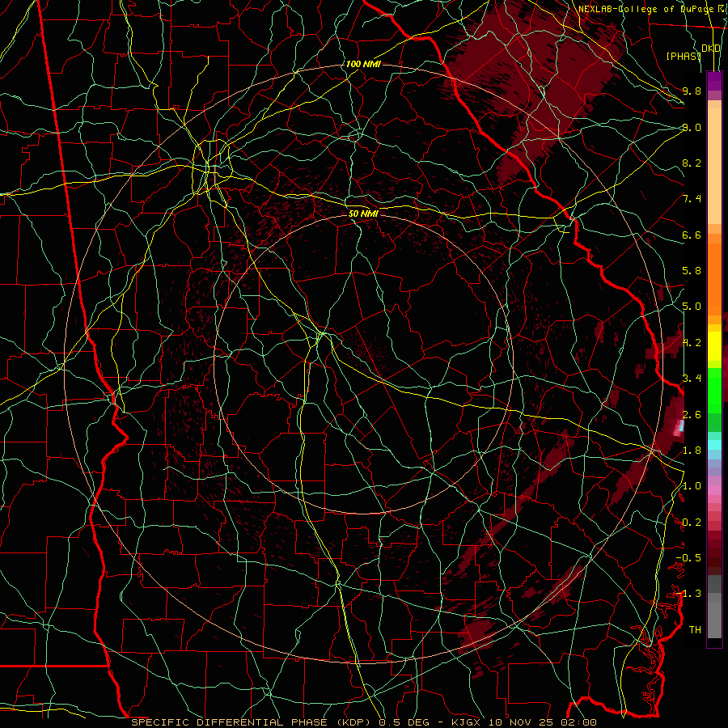The width and height of the screenshot is (728, 728).
Task: Click the NEXLAB-College of DuPage header text
Action: [645, 9]
